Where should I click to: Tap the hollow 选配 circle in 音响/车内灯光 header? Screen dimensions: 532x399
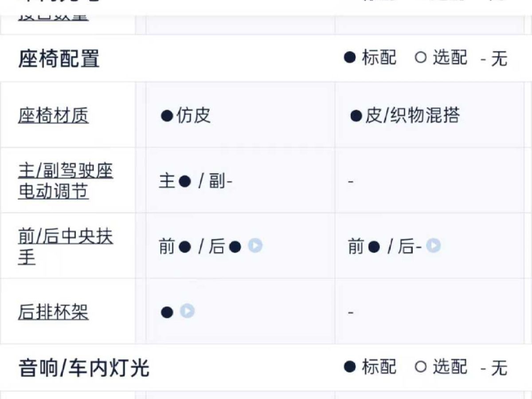coord(421,367)
